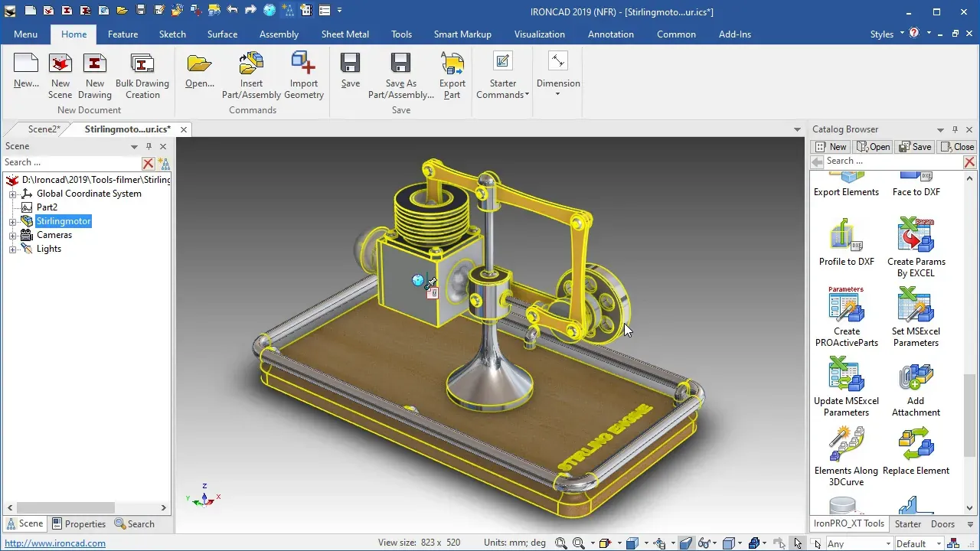Switch to the Feature ribbon tab
This screenshot has width=980, height=551.
click(x=122, y=34)
